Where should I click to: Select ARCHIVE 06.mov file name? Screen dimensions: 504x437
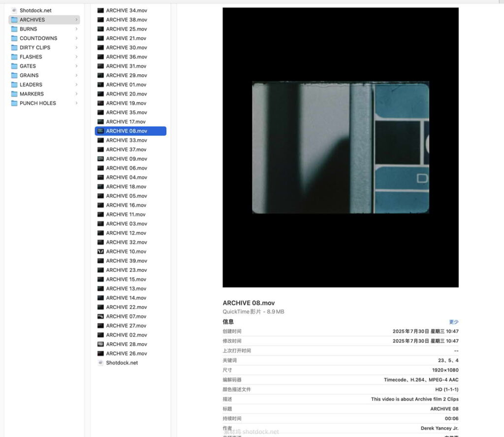(126, 168)
